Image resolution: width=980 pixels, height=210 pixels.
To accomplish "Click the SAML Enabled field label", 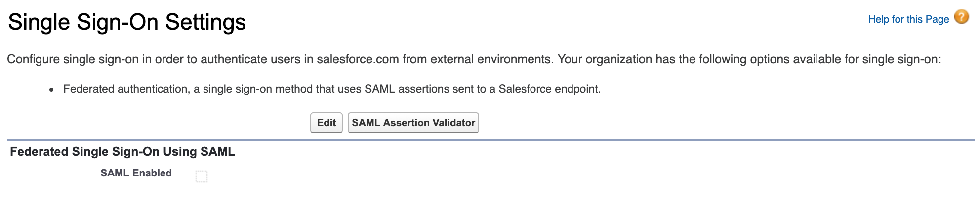I will [x=136, y=173].
